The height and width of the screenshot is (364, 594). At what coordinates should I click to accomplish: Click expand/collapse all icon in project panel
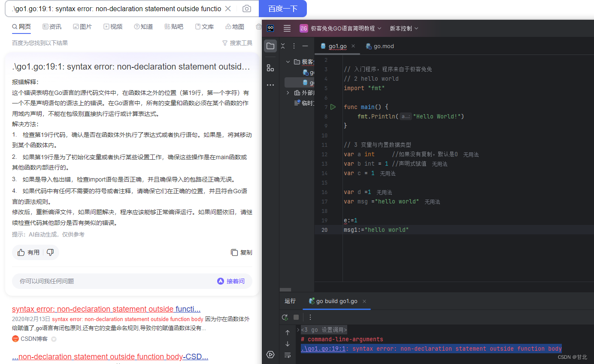283,46
